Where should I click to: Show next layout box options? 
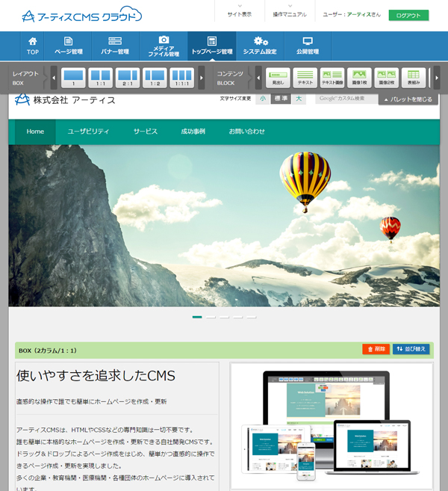tap(202, 78)
